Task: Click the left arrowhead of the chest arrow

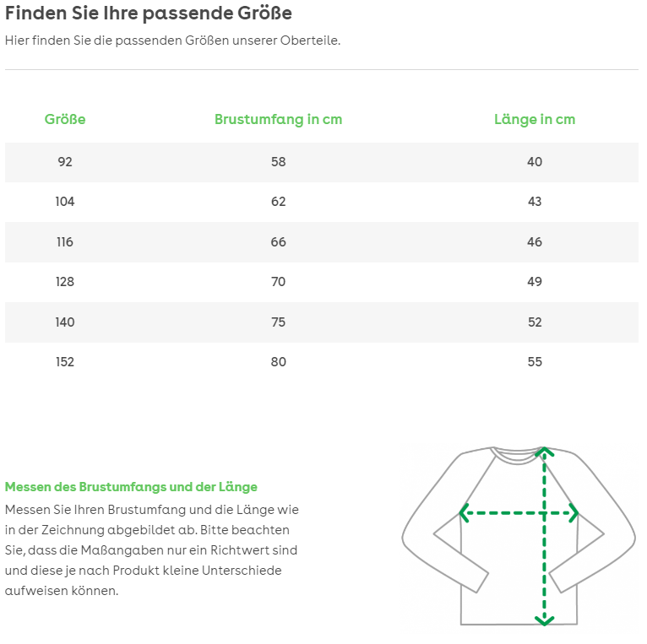Action: coord(465,512)
